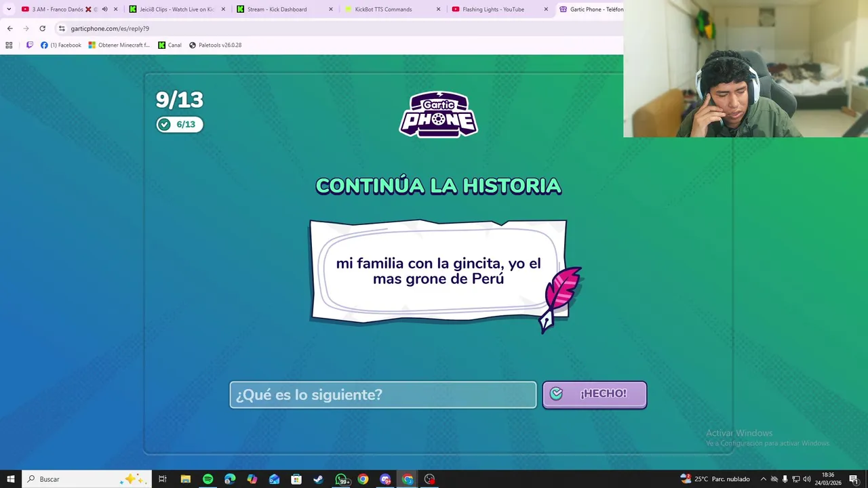Open first Chrome icon in taskbar
This screenshot has width=868, height=488.
363,479
